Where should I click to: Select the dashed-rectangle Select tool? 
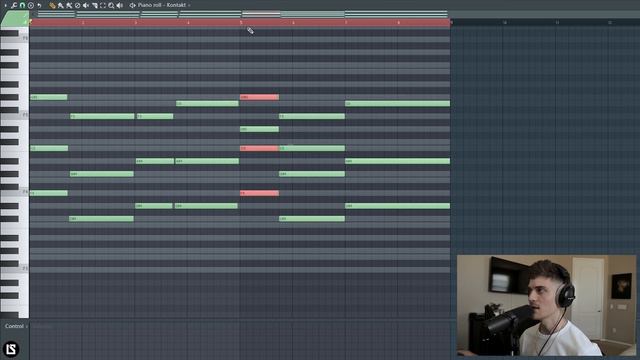103,5
